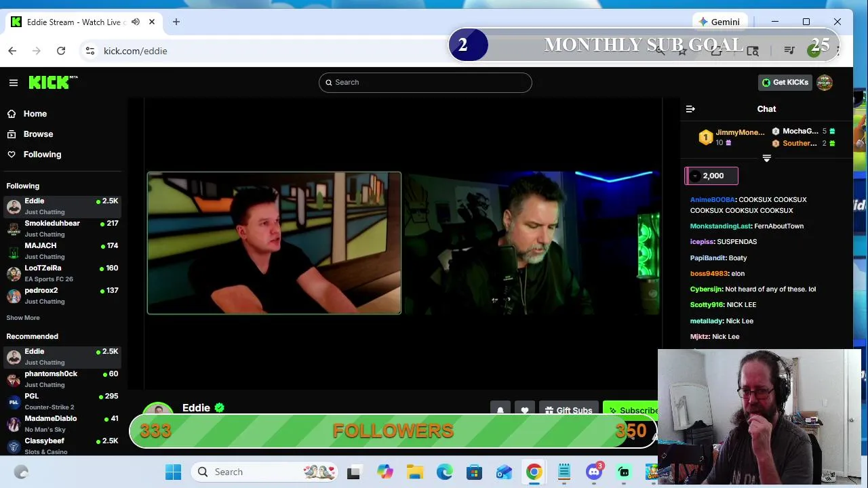
Task: Open phantomsh0ck recommended channel
Action: click(x=62, y=379)
